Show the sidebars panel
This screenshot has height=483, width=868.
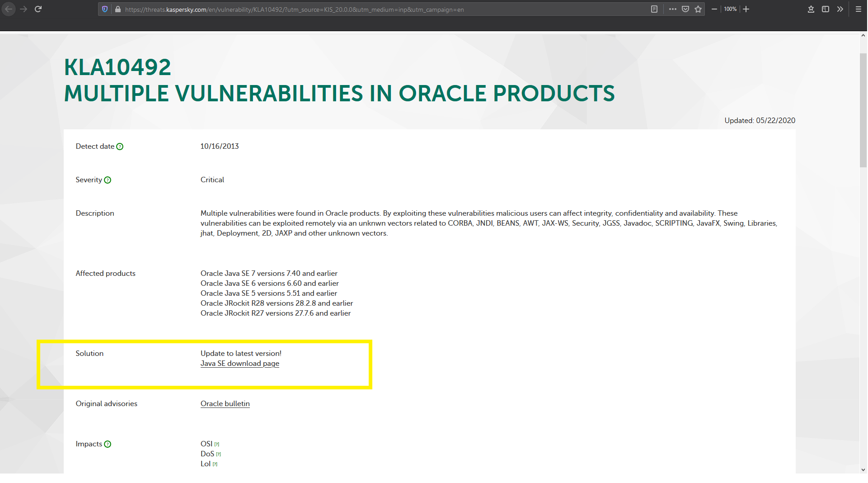826,9
